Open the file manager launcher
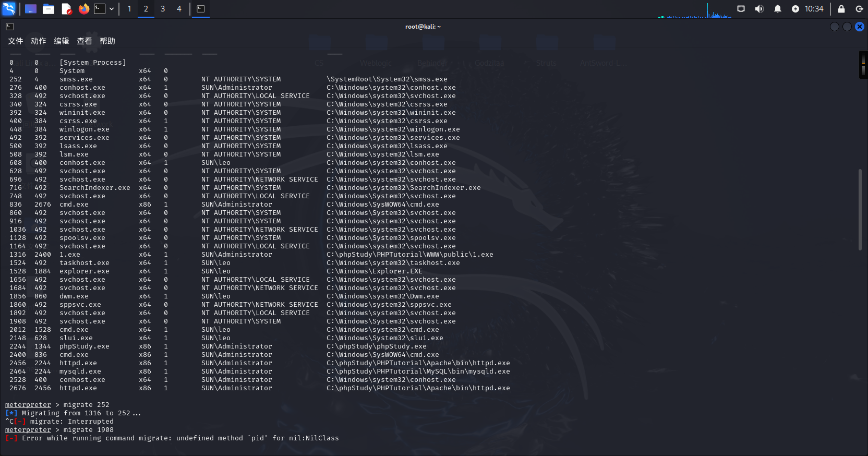 point(49,9)
